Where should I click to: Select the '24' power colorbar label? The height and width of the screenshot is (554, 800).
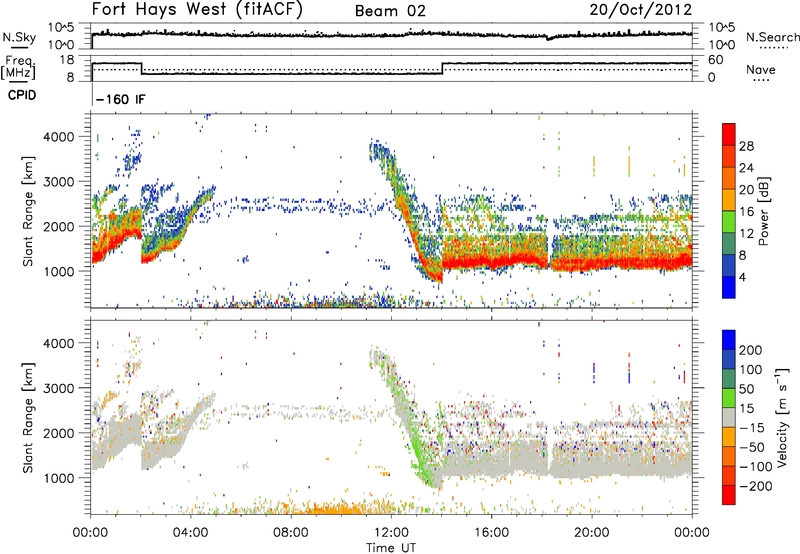pyautogui.click(x=746, y=168)
